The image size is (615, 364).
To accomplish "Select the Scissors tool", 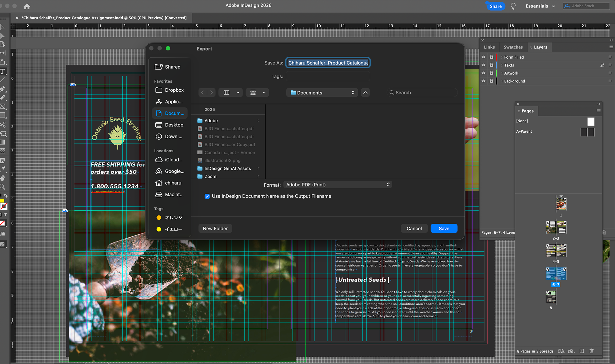I will tap(3, 125).
